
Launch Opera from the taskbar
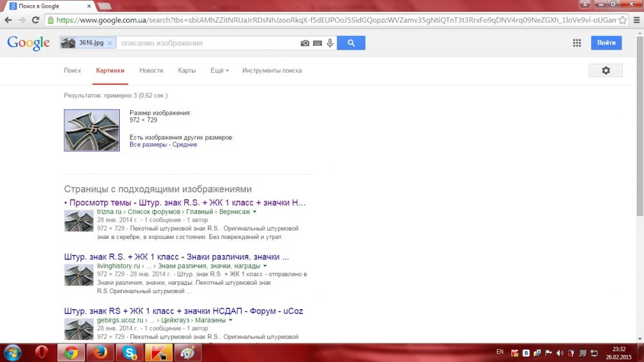coord(41,353)
